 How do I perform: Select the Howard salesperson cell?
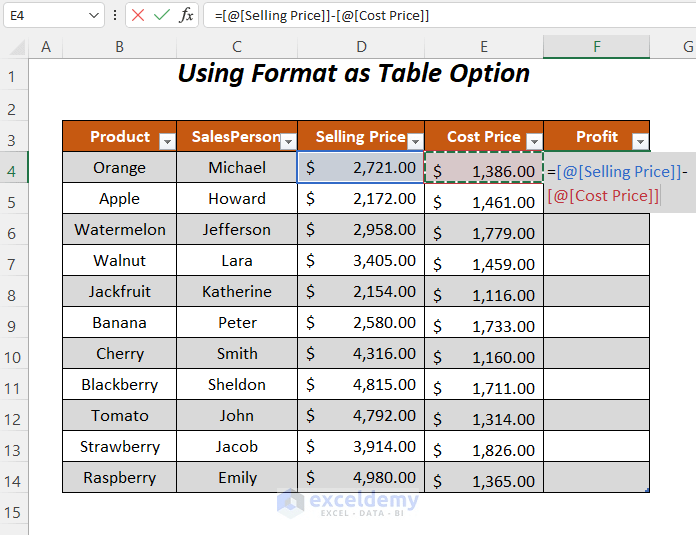pyautogui.click(x=237, y=198)
